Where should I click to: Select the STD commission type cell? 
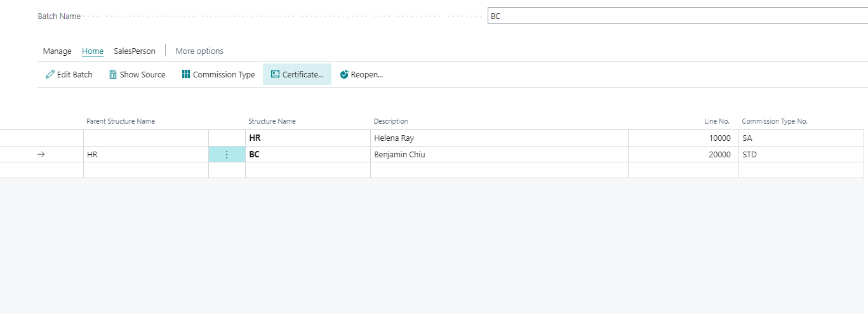[749, 154]
